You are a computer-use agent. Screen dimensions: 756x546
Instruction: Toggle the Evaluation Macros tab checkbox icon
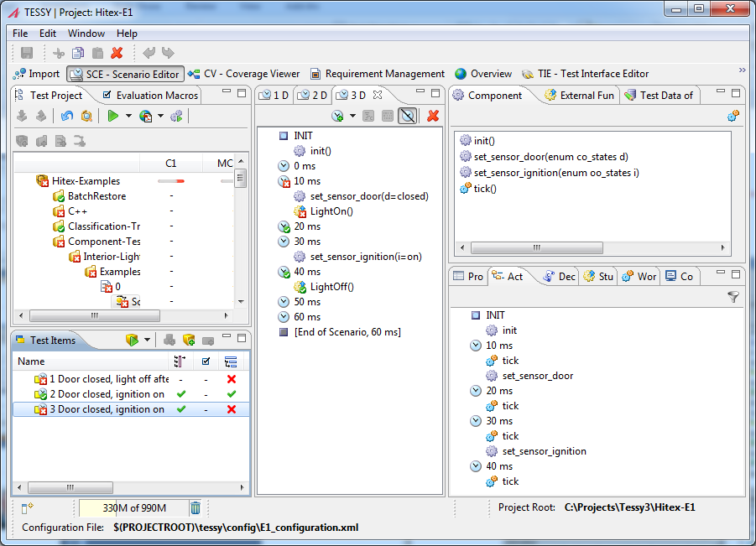tap(107, 95)
